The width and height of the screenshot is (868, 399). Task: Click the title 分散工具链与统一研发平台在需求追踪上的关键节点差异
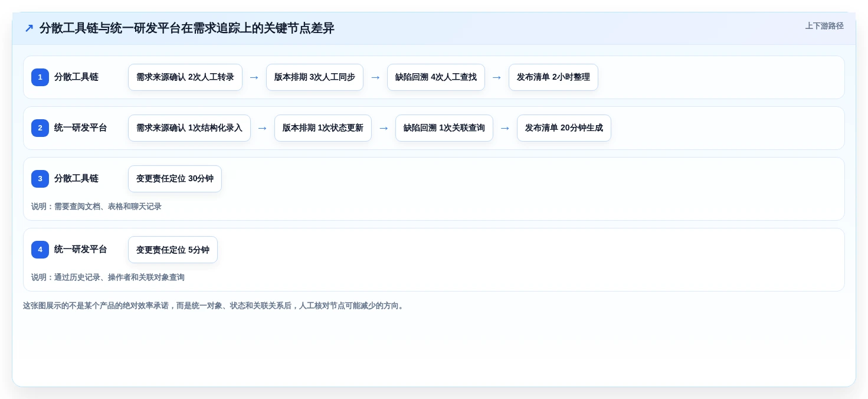point(187,28)
